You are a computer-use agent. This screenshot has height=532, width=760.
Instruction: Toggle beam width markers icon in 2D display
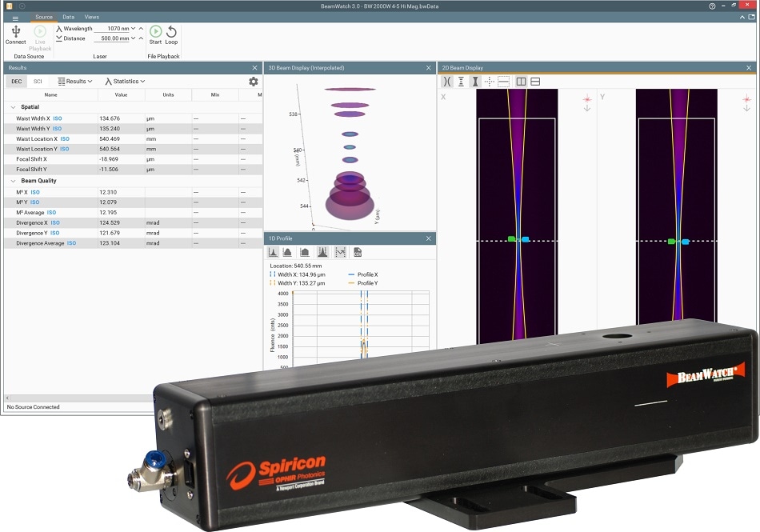tap(461, 82)
